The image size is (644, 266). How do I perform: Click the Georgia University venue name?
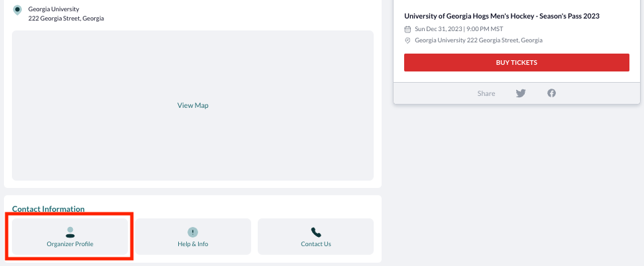(x=54, y=9)
